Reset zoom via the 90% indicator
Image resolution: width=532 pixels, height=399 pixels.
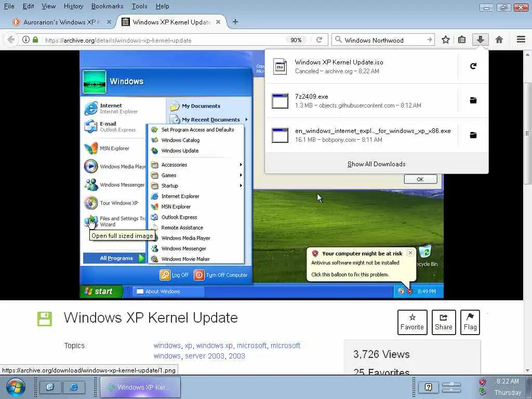(x=296, y=40)
